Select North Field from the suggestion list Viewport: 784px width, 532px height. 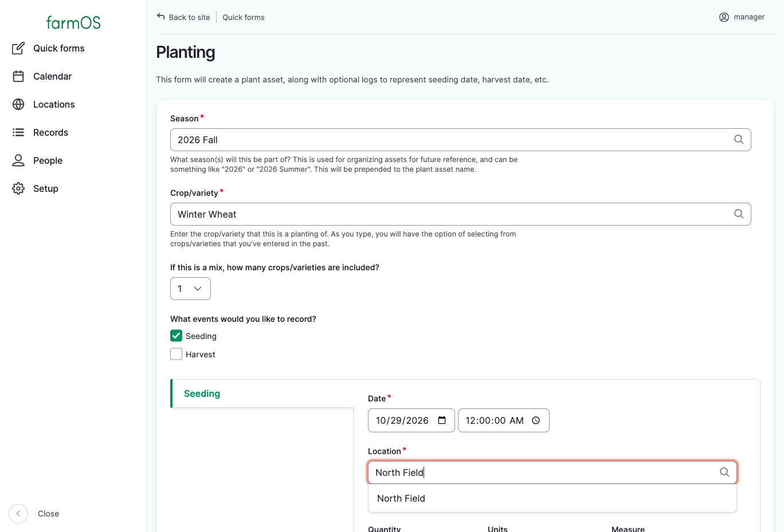click(x=552, y=498)
